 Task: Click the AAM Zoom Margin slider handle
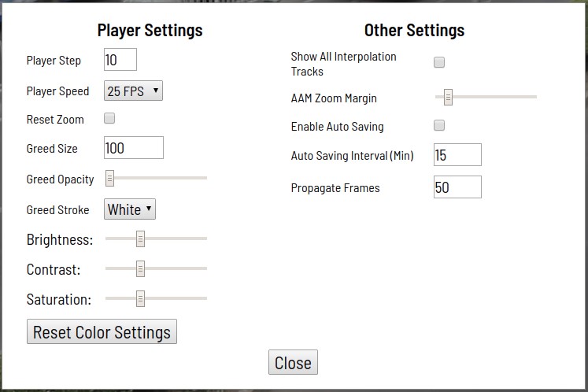448,97
